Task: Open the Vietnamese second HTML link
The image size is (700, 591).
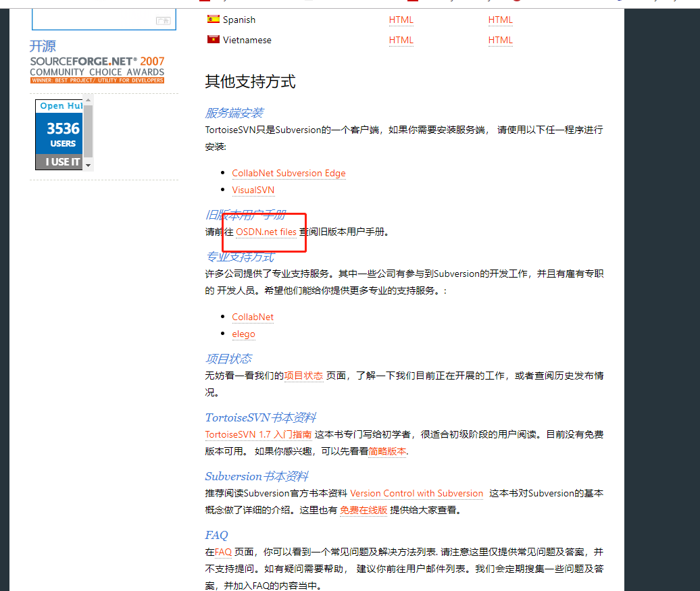Action: (x=501, y=40)
